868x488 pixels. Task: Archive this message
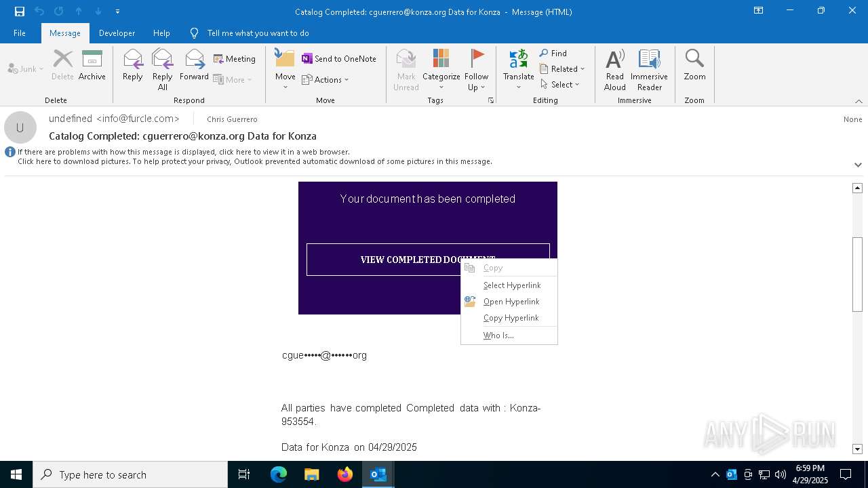pos(92,65)
